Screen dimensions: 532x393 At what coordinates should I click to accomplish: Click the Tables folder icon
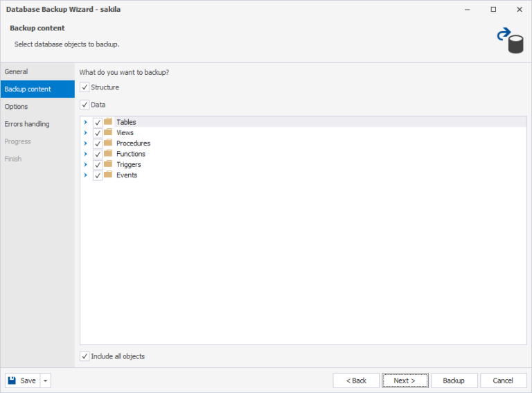click(x=108, y=122)
